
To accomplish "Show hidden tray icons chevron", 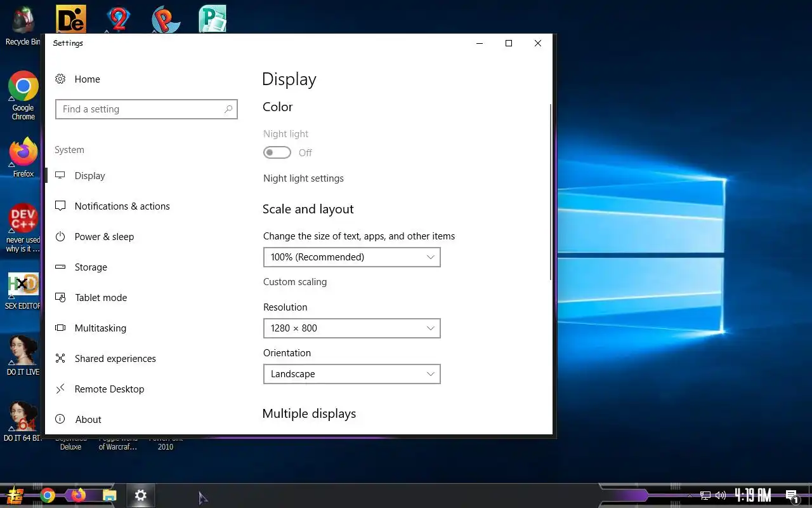I will (690, 495).
